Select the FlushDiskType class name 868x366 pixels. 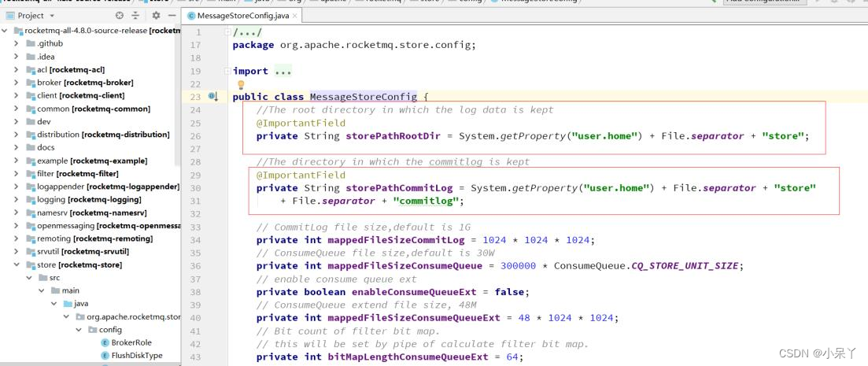[x=137, y=356]
